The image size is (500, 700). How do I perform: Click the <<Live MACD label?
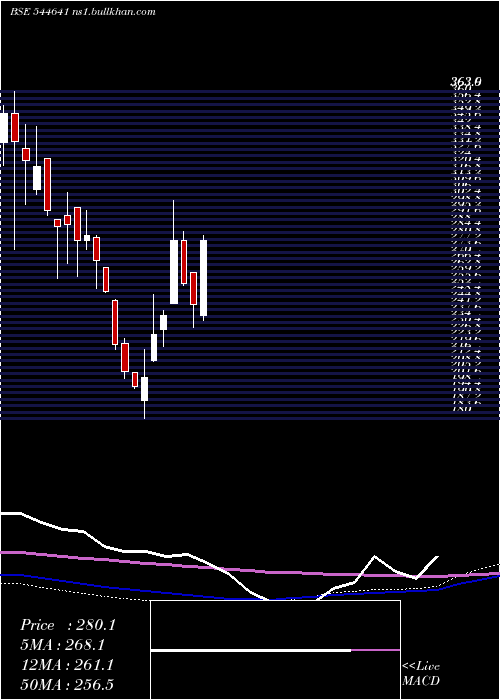coord(421,674)
